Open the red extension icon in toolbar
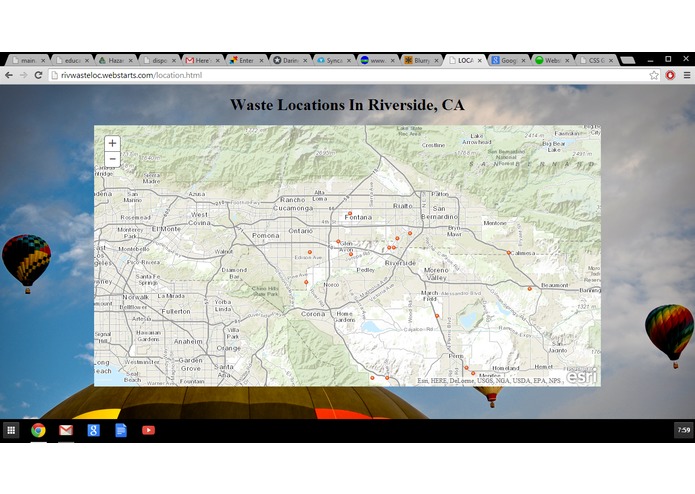Screen dimensions: 695x494 [x=670, y=75]
